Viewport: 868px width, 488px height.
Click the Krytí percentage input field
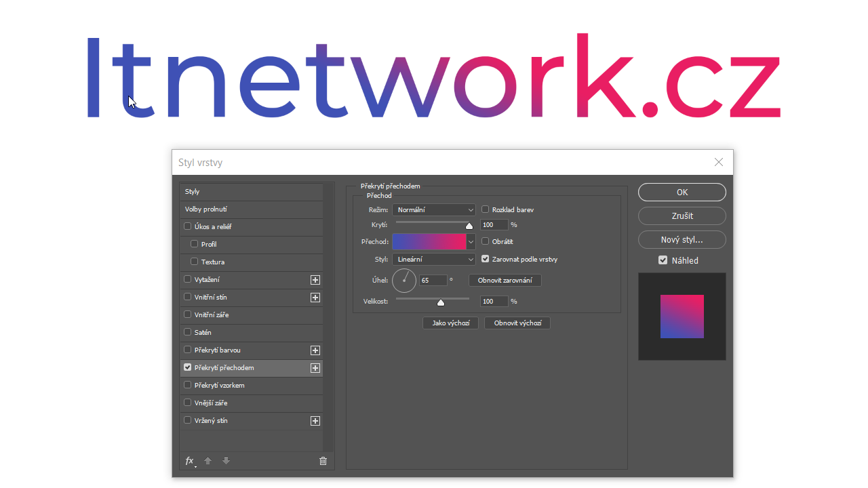tap(494, 225)
